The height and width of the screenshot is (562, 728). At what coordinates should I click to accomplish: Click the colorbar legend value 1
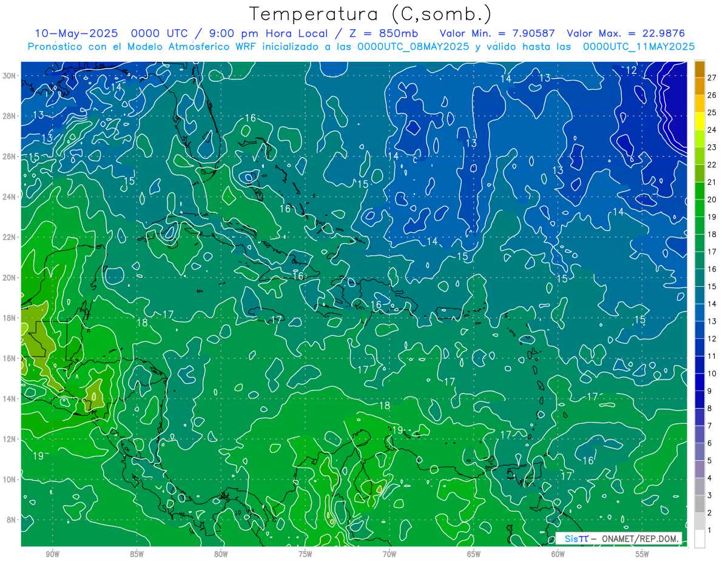(710, 530)
